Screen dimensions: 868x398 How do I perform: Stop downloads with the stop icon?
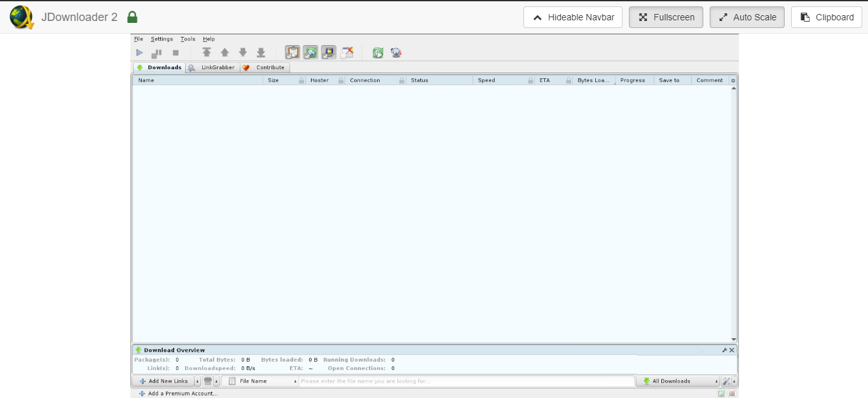pyautogui.click(x=176, y=53)
